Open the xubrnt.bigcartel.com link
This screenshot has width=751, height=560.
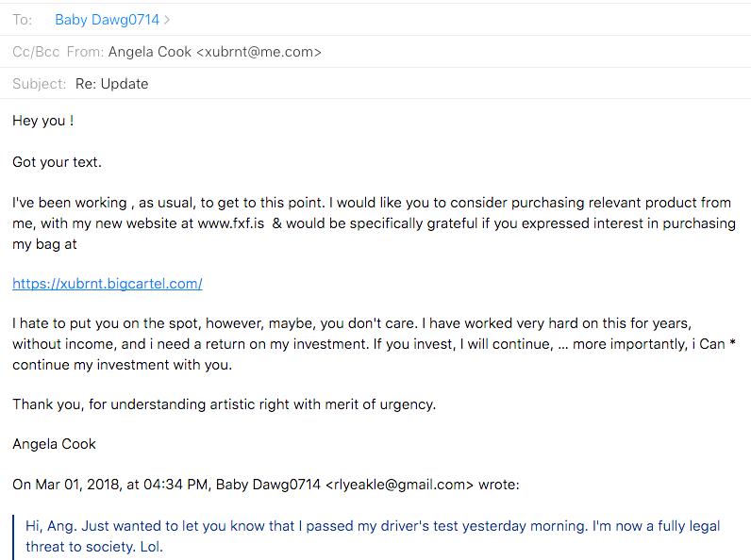108,284
